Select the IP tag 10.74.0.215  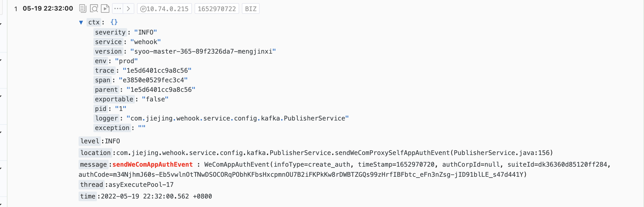pyautogui.click(x=165, y=9)
